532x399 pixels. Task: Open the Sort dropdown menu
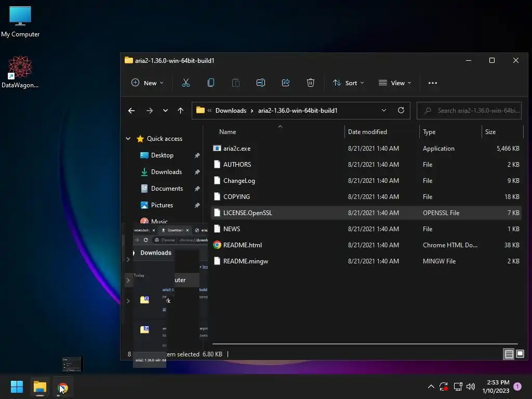click(x=349, y=83)
